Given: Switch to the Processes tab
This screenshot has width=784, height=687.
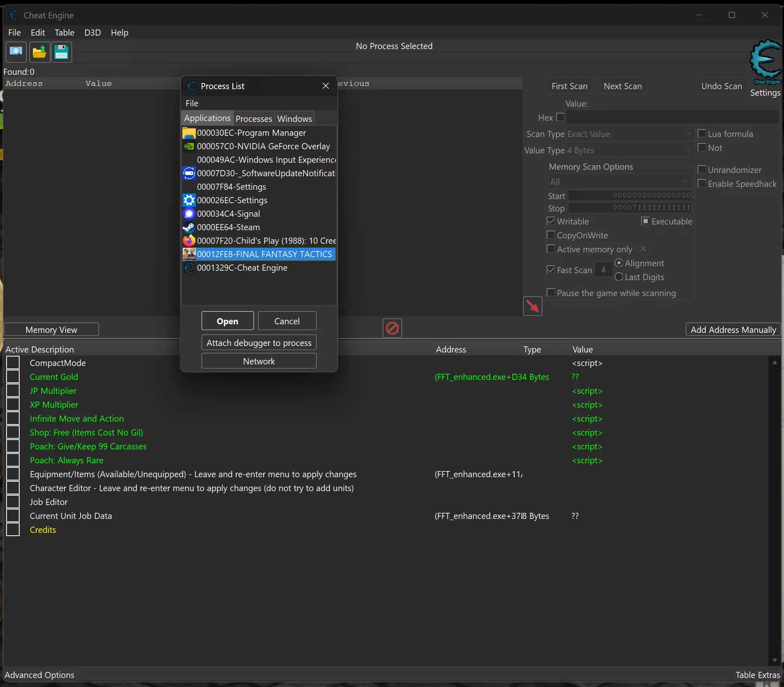Looking at the screenshot, I should pos(254,119).
